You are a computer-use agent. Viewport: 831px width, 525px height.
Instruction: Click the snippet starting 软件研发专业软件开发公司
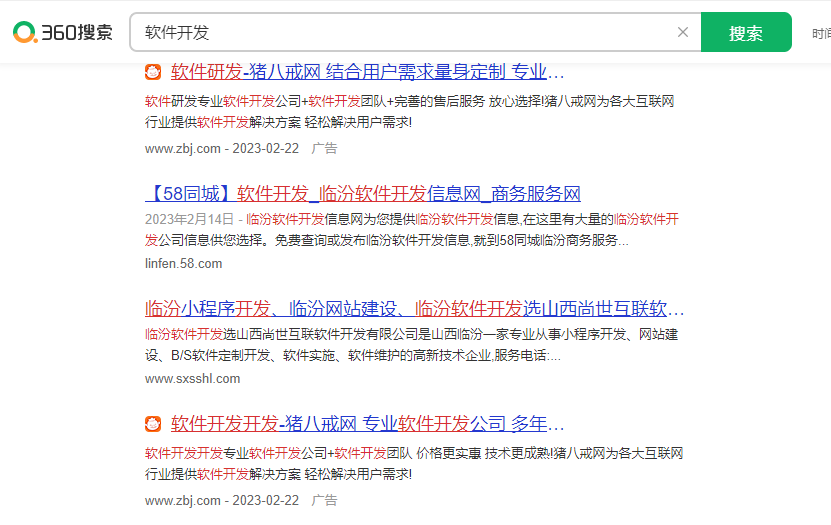[410, 112]
